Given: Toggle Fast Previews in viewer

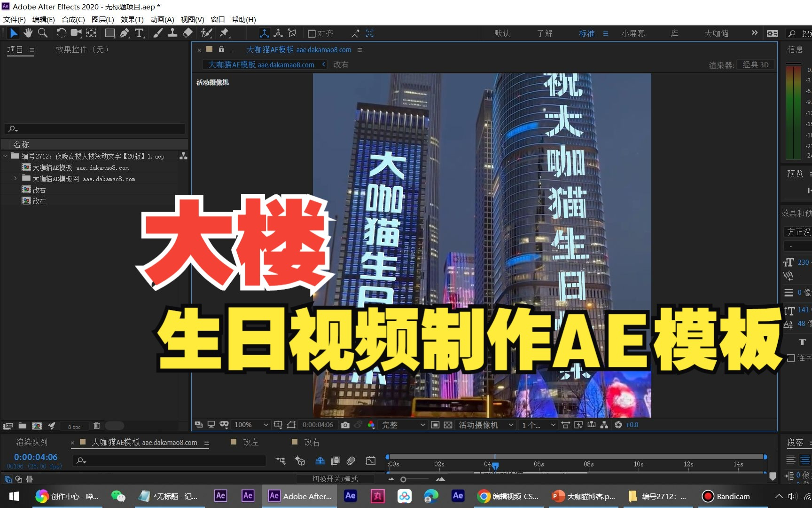Looking at the screenshot, I should (x=578, y=425).
